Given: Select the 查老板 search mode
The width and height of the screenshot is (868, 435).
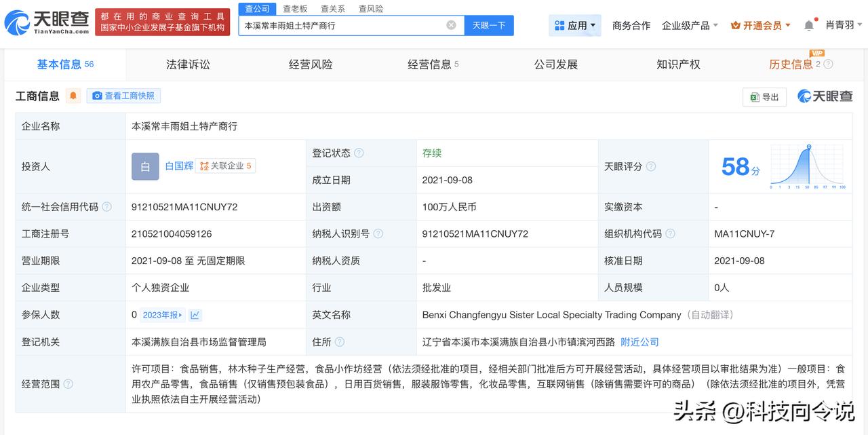Looking at the screenshot, I should [295, 9].
